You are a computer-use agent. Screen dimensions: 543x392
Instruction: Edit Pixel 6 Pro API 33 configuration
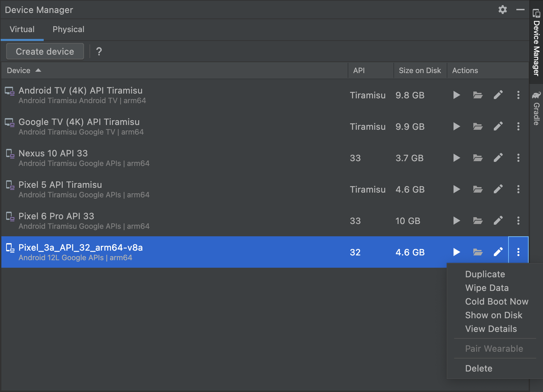click(x=498, y=221)
